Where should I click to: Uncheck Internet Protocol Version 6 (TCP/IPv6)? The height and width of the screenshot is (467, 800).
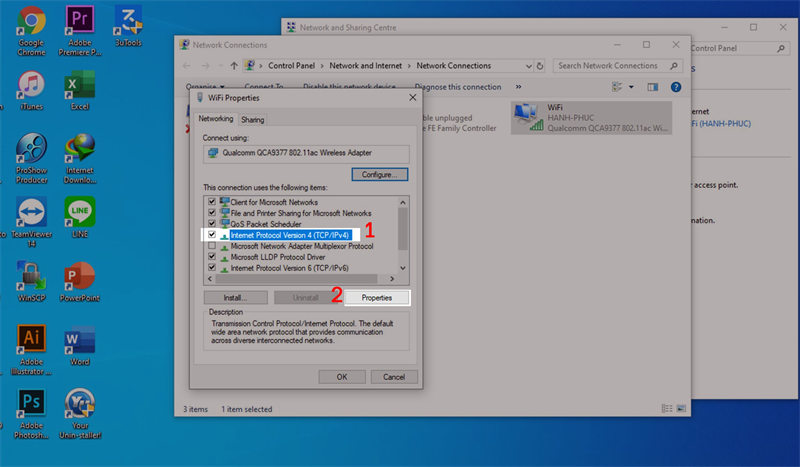tap(212, 267)
